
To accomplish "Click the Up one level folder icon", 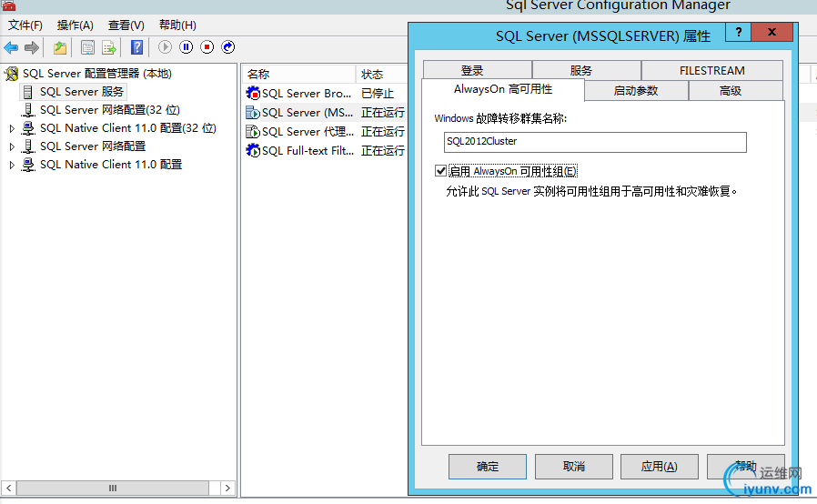I will (60, 48).
